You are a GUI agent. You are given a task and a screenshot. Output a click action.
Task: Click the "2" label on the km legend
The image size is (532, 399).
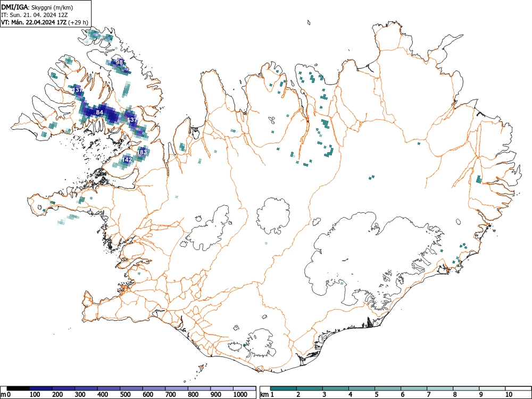tap(298, 394)
